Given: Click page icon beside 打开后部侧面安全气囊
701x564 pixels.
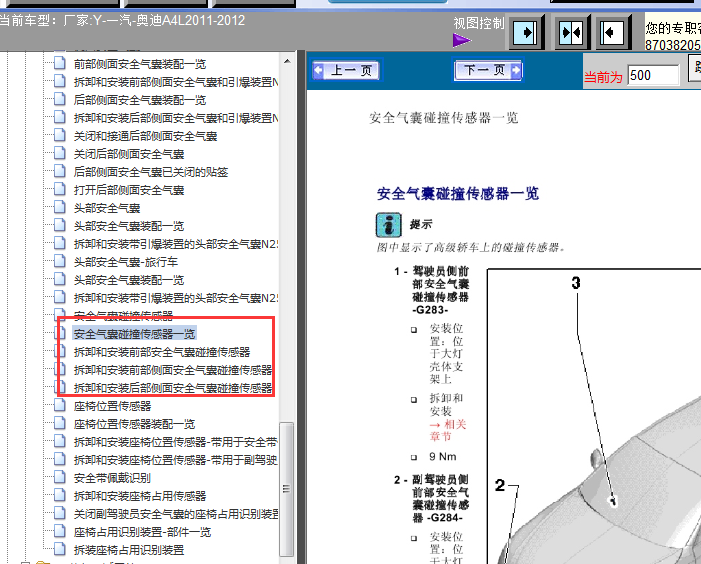Looking at the screenshot, I should pyautogui.click(x=59, y=189).
